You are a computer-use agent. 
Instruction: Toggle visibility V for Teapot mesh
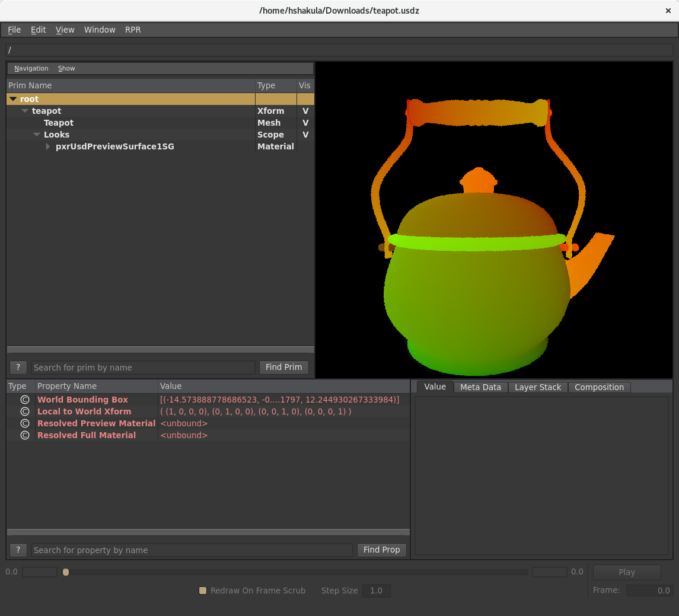(x=305, y=123)
